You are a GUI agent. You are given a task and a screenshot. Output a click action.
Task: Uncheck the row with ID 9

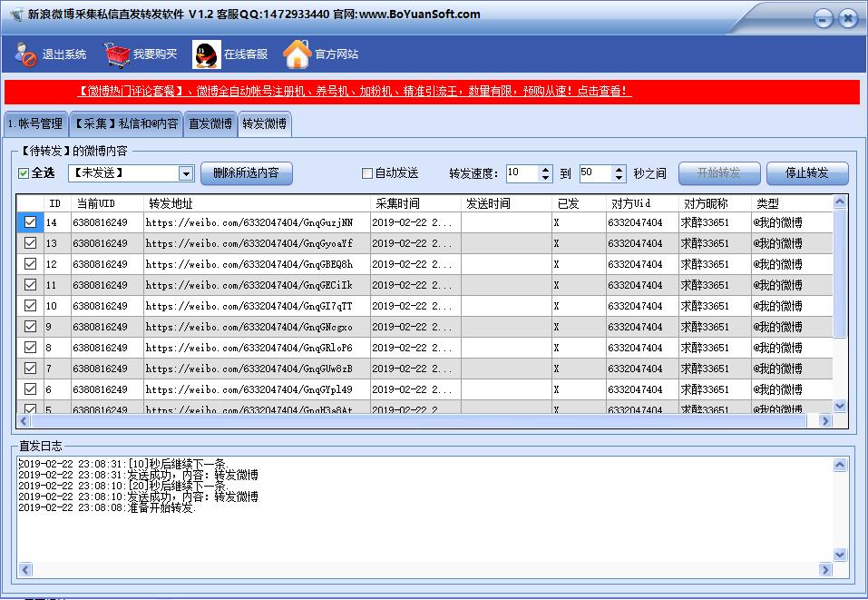tap(31, 326)
